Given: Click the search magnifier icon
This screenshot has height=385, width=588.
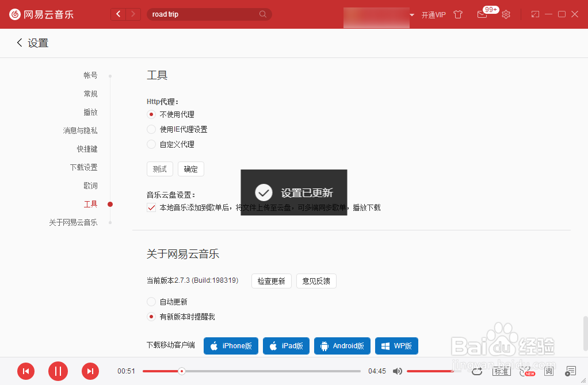Looking at the screenshot, I should coord(263,14).
